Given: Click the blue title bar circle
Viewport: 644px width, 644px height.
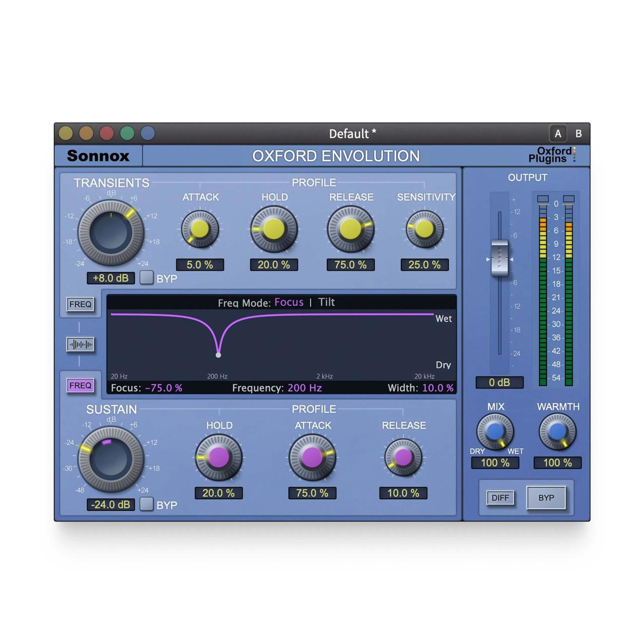Looking at the screenshot, I should (x=148, y=133).
